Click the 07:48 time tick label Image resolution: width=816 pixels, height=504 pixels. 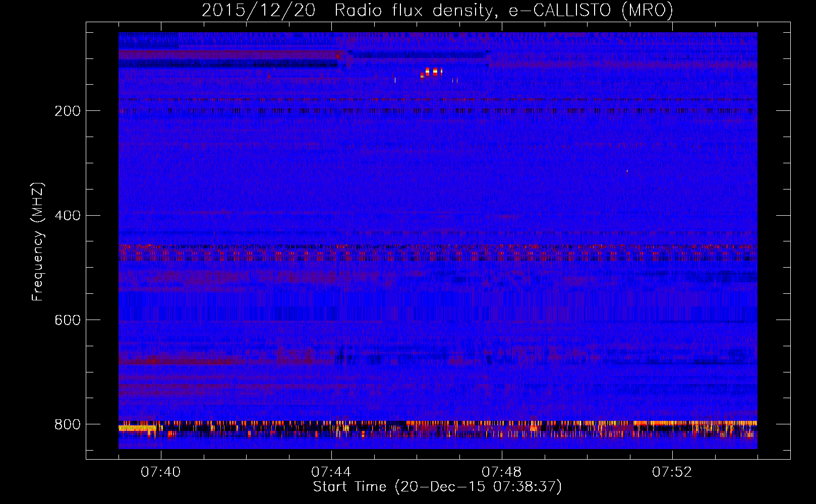pos(502,472)
